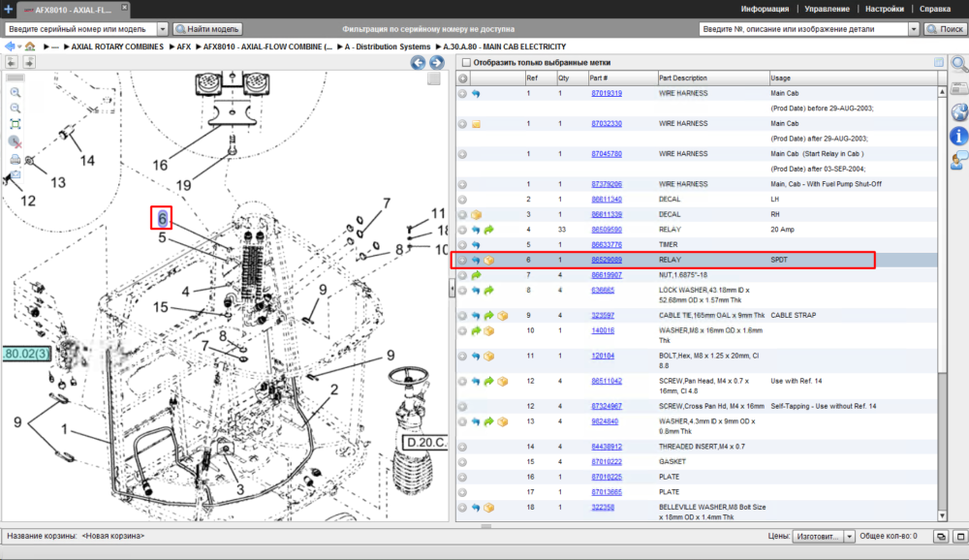The width and height of the screenshot is (969, 560).
Task: Collapse the diagram panel using the splitter arrow
Action: point(452,290)
